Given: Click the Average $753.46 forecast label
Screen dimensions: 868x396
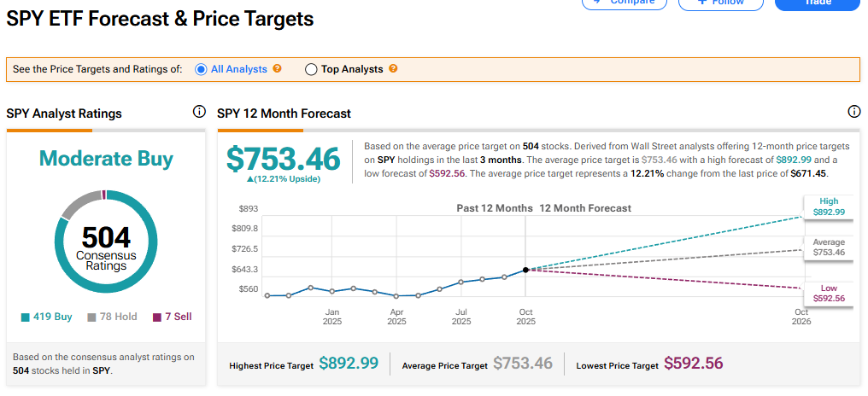Looking at the screenshot, I should 828,247.
